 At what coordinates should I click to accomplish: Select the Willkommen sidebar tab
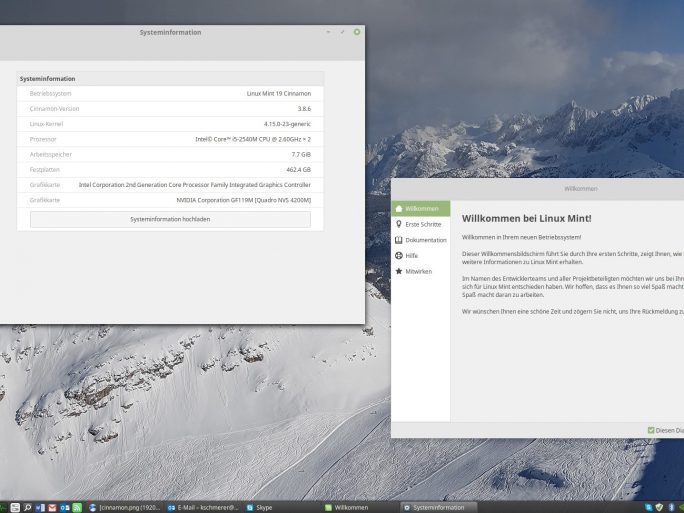(421, 209)
